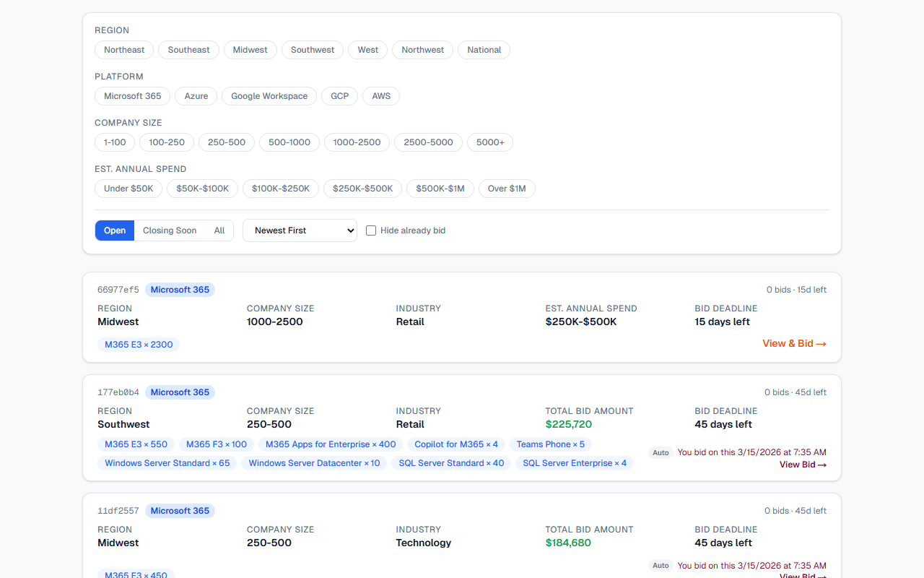Filter spend $500K-$1M

click(x=440, y=189)
